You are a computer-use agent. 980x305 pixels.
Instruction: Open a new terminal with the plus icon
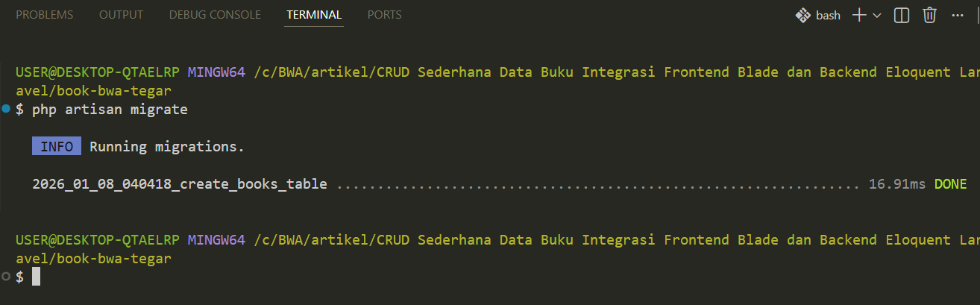pyautogui.click(x=859, y=15)
